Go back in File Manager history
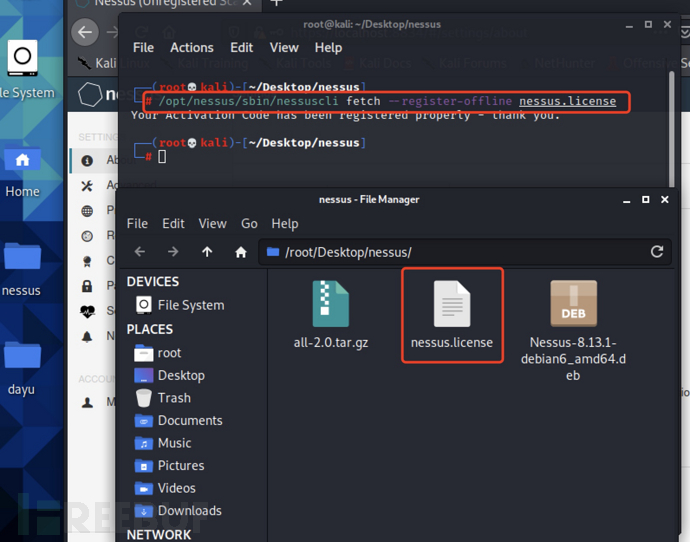Screen dimensions: 690x542 coord(140,252)
